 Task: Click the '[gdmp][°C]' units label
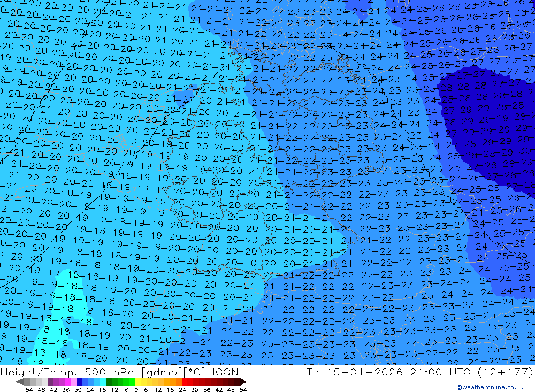pyautogui.click(x=174, y=372)
